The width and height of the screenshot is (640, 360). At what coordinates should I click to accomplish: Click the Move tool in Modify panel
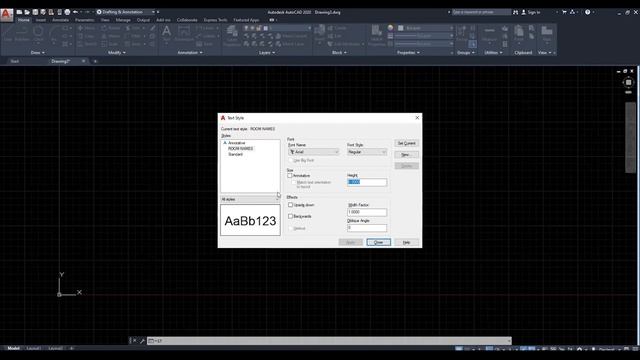[87, 28]
